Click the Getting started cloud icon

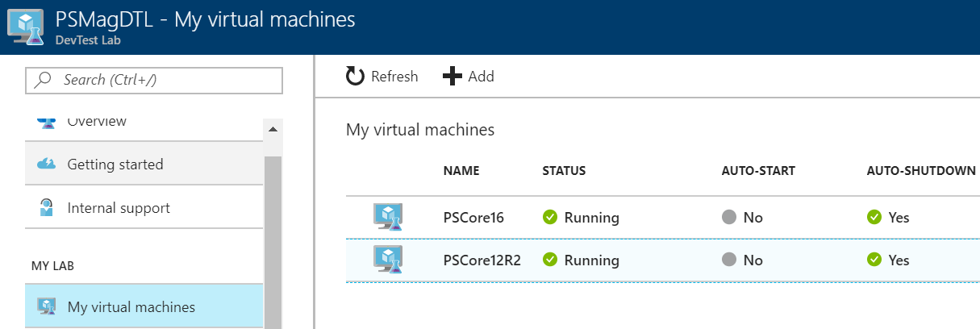(x=47, y=164)
